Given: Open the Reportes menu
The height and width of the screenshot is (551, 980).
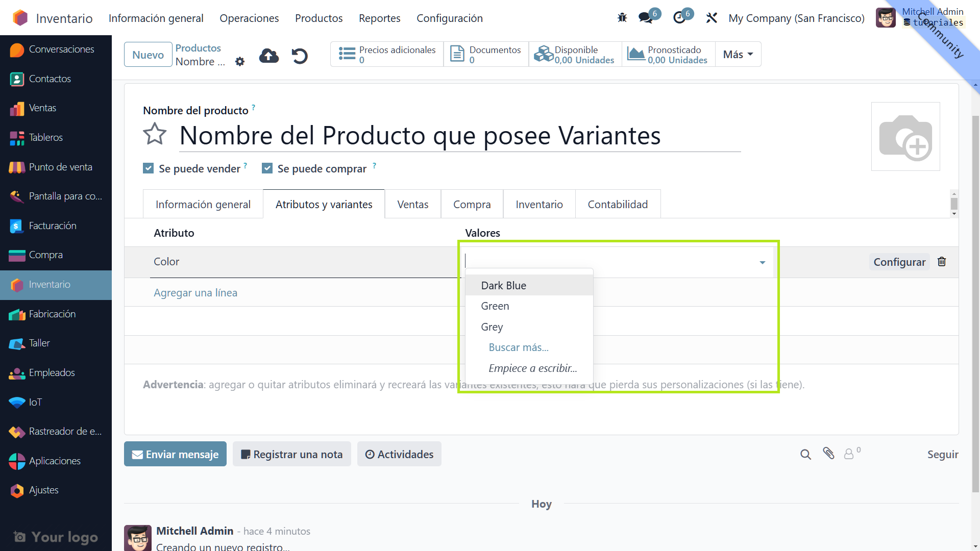Looking at the screenshot, I should tap(379, 18).
